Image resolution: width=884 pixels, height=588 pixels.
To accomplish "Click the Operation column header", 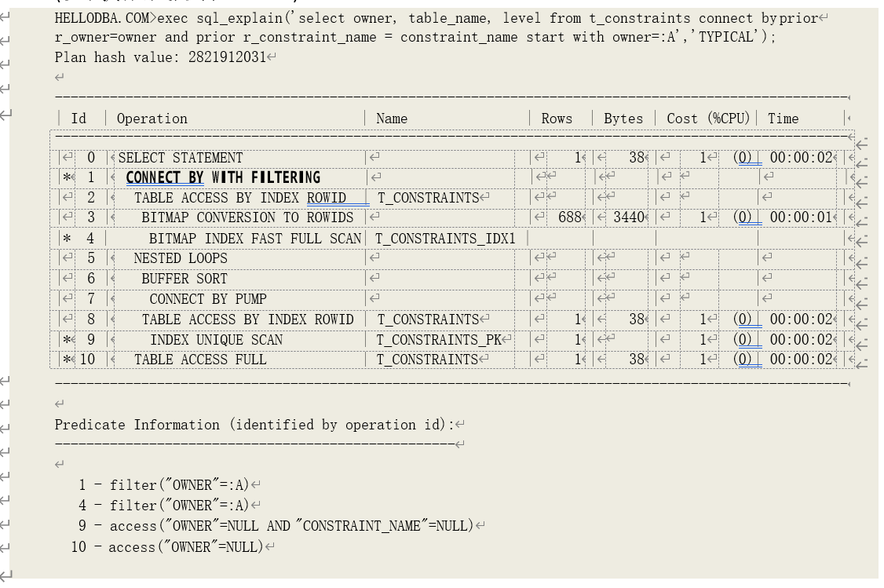I will click(152, 119).
